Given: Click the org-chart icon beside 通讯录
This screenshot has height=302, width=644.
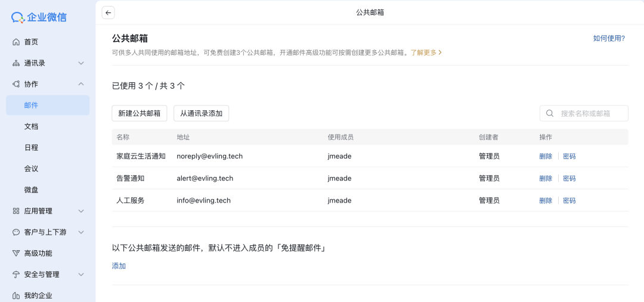Looking at the screenshot, I should click(x=16, y=63).
